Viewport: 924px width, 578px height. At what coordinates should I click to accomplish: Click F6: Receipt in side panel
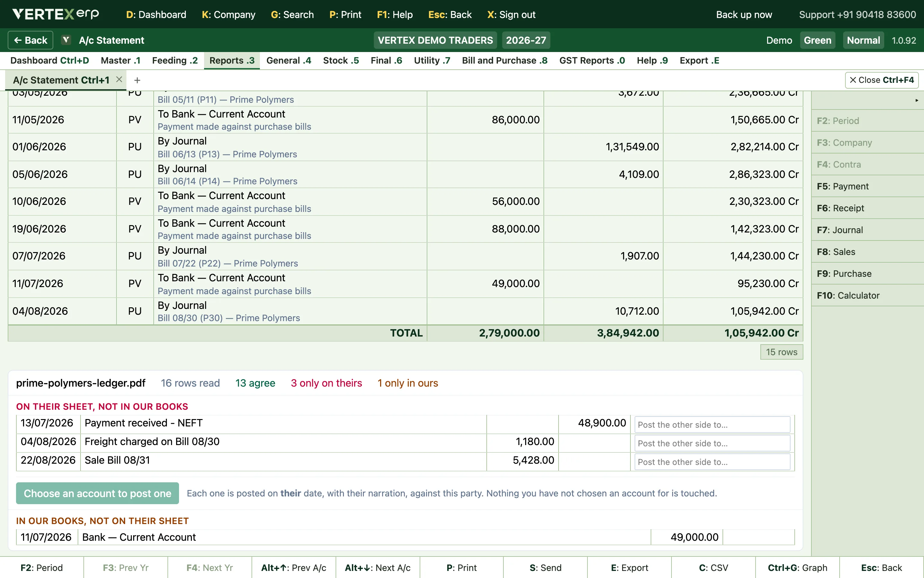[868, 208]
